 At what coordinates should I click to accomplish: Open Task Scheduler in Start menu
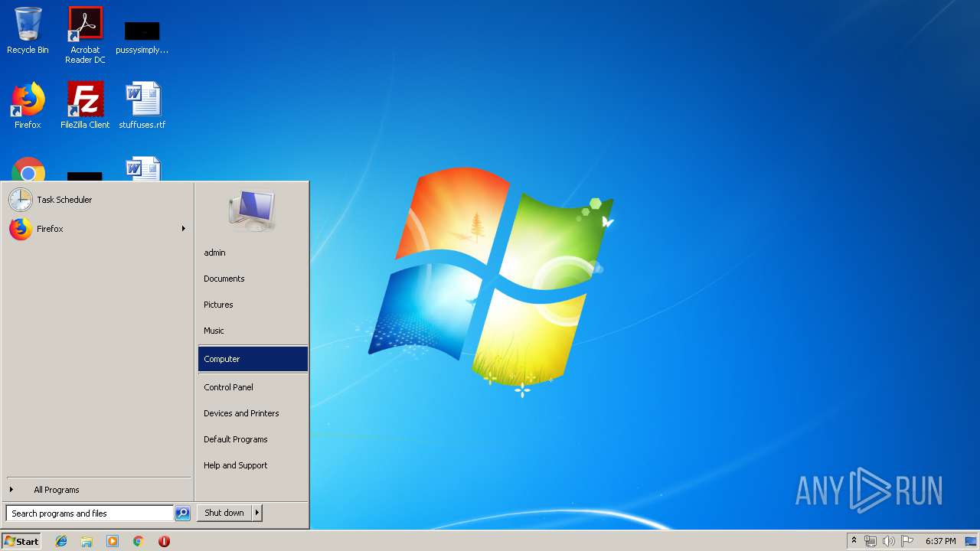click(97, 200)
